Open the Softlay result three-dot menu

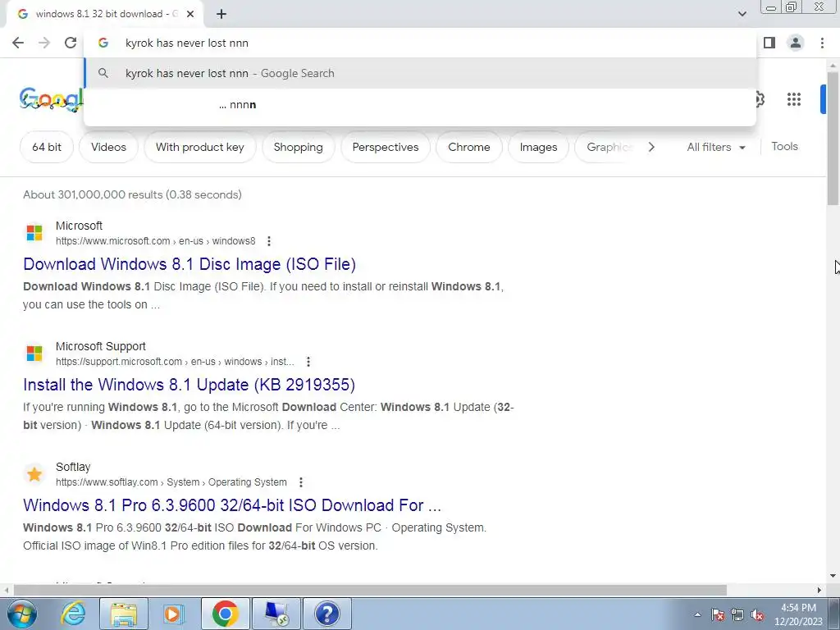point(300,482)
